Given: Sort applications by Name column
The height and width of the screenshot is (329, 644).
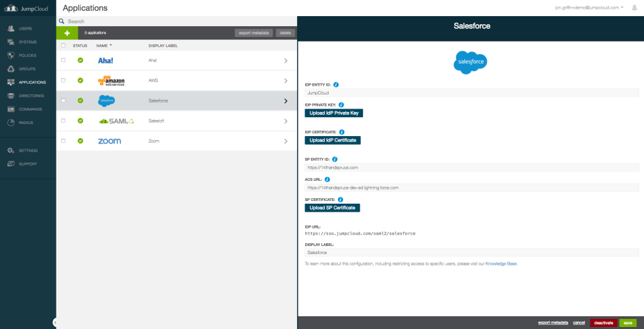Looking at the screenshot, I should tap(104, 46).
